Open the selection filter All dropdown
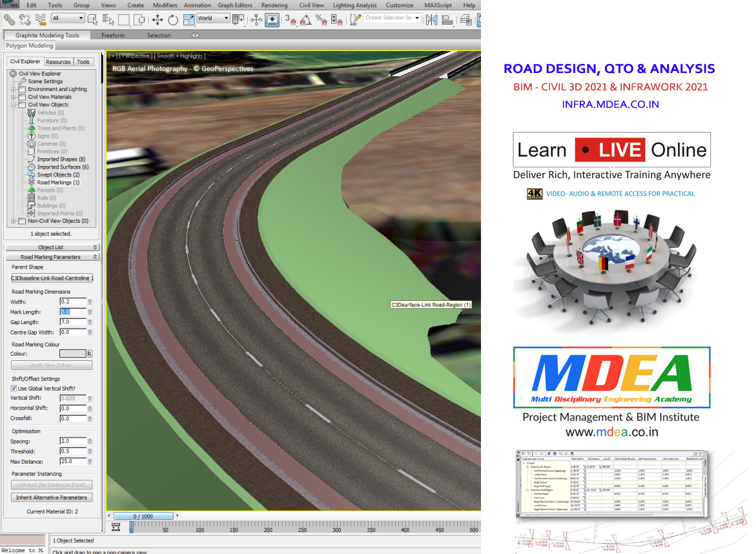The height and width of the screenshot is (554, 756). pyautogui.click(x=68, y=18)
